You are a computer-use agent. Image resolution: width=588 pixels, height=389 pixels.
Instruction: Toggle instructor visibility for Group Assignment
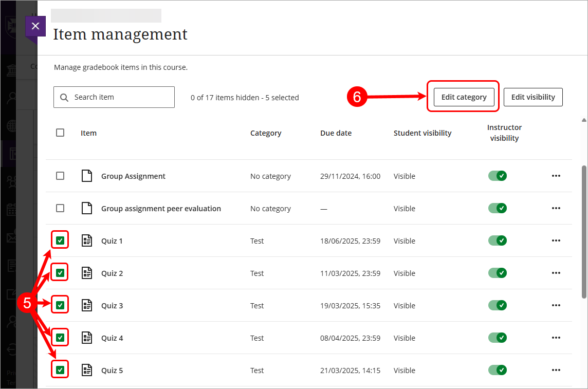click(x=497, y=176)
